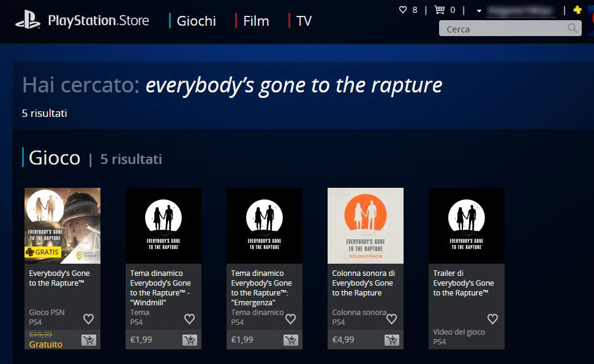Open the shopping cart icon in header
Screen dimensions: 594x364
coord(440,10)
